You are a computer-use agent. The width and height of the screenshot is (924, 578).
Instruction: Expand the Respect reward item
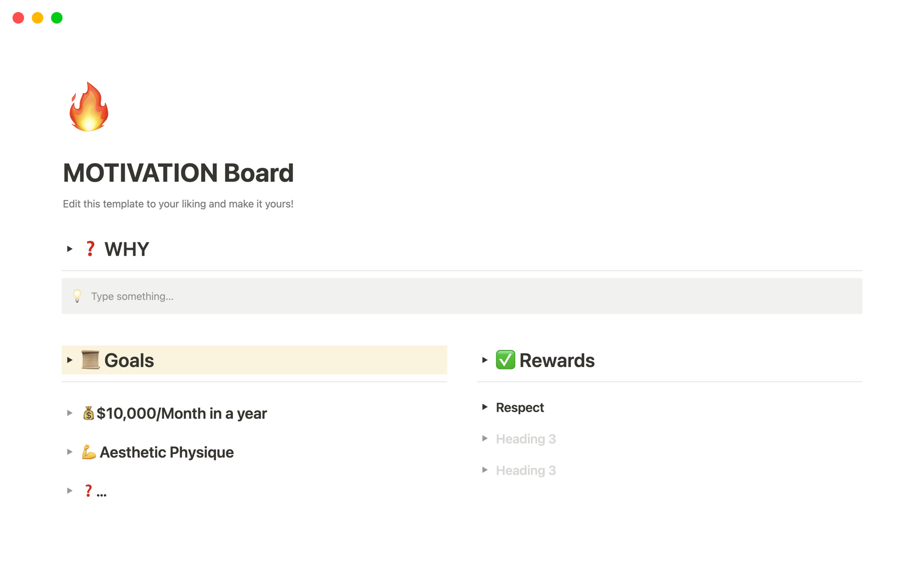(485, 407)
